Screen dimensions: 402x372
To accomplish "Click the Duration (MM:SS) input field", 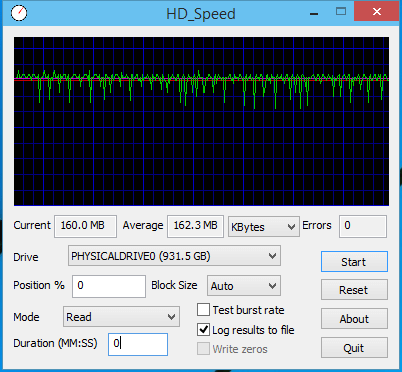I will point(138,344).
